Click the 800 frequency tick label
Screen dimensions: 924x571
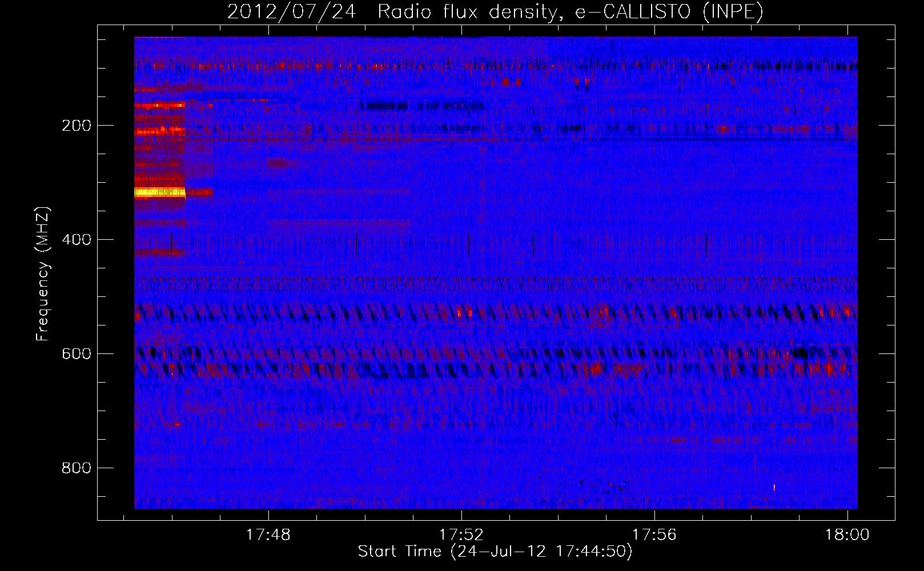(77, 468)
